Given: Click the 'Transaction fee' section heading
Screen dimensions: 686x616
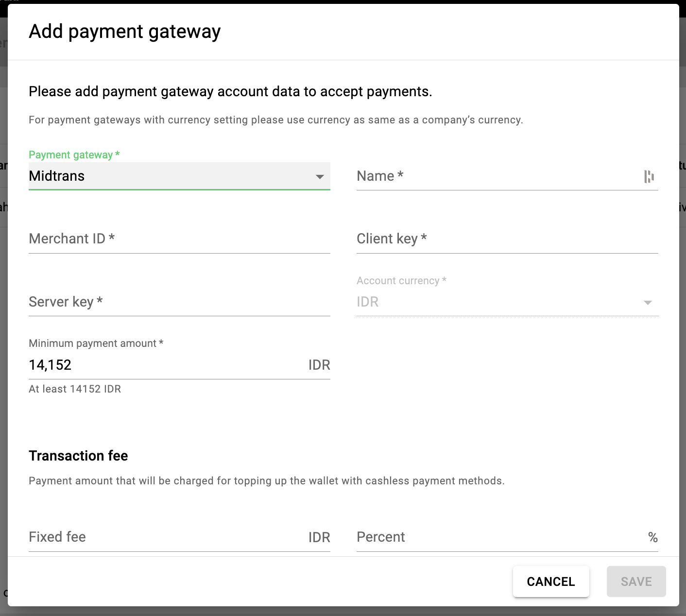Looking at the screenshot, I should coord(78,456).
